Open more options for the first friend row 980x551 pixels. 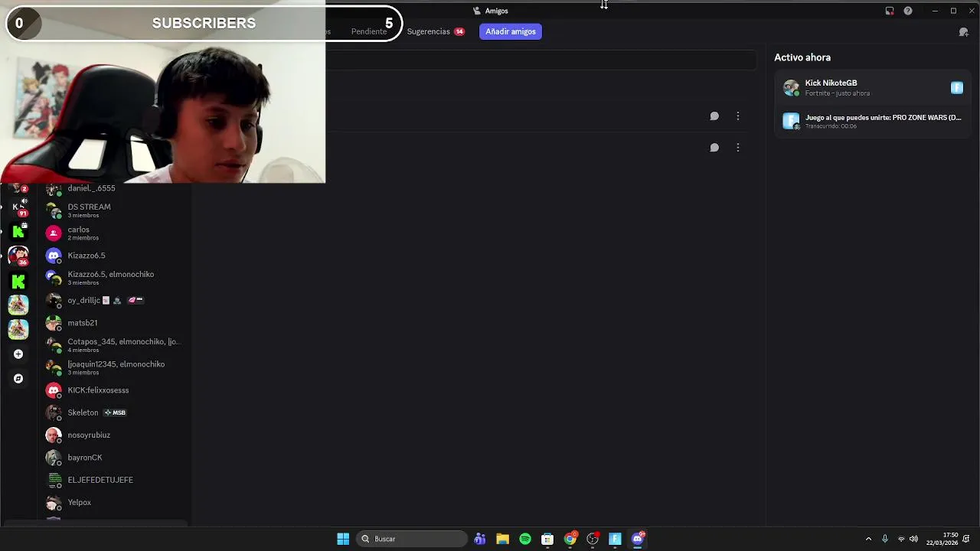(738, 116)
